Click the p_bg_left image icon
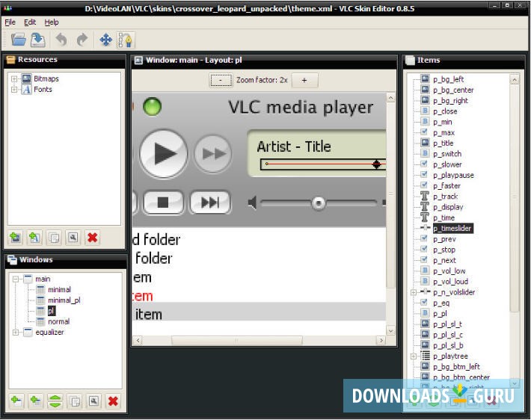 point(425,79)
